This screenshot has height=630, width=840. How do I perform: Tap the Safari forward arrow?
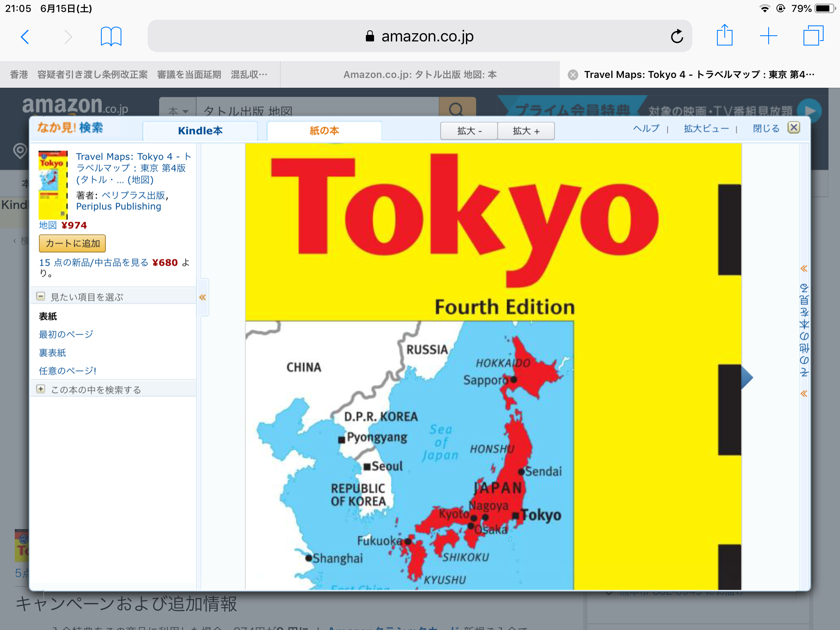point(68,37)
